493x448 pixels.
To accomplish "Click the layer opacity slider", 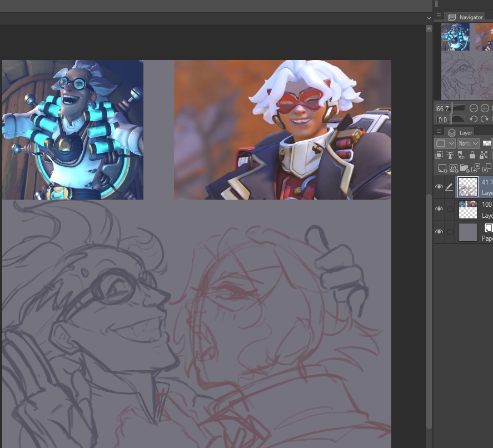I will 487,143.
